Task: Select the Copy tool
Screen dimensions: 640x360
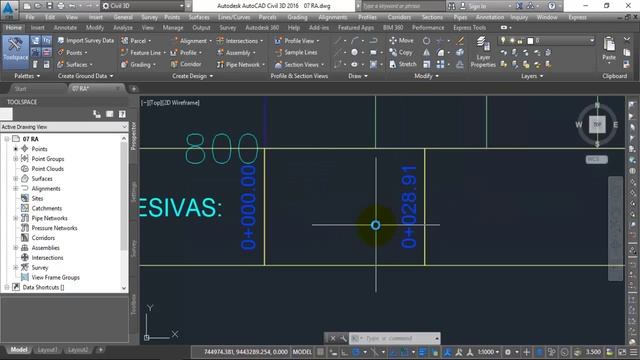Action: click(x=401, y=52)
